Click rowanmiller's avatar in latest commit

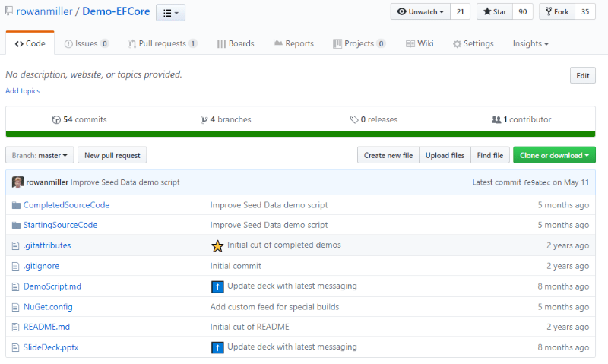18,182
